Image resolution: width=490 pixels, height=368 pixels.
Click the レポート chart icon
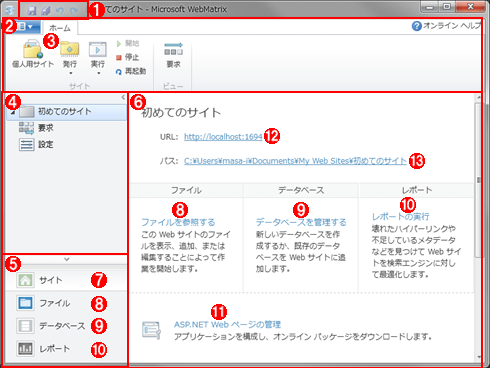point(25,349)
